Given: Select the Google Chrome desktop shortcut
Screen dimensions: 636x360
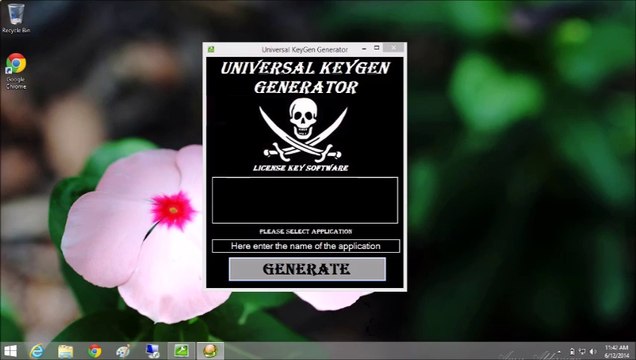Looking at the screenshot, I should point(16,71).
